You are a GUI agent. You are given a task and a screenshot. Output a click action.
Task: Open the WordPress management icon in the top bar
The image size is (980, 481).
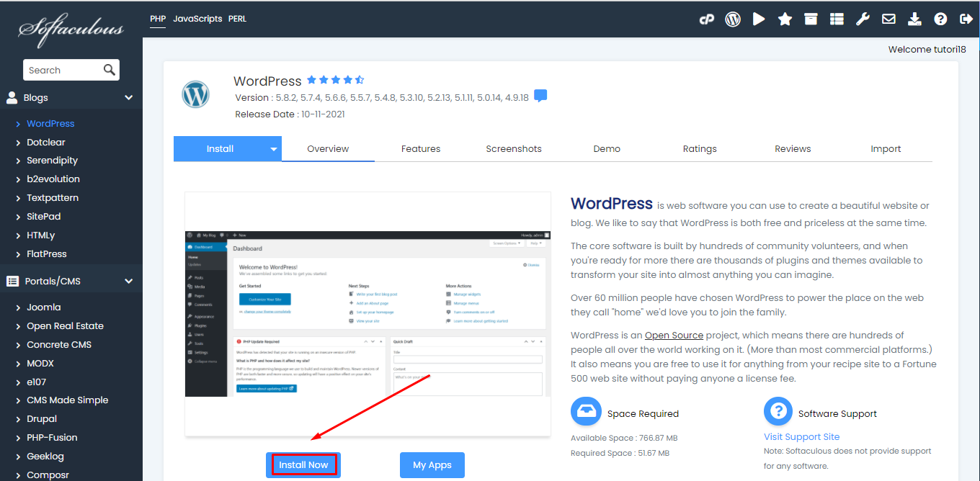pyautogui.click(x=733, y=19)
